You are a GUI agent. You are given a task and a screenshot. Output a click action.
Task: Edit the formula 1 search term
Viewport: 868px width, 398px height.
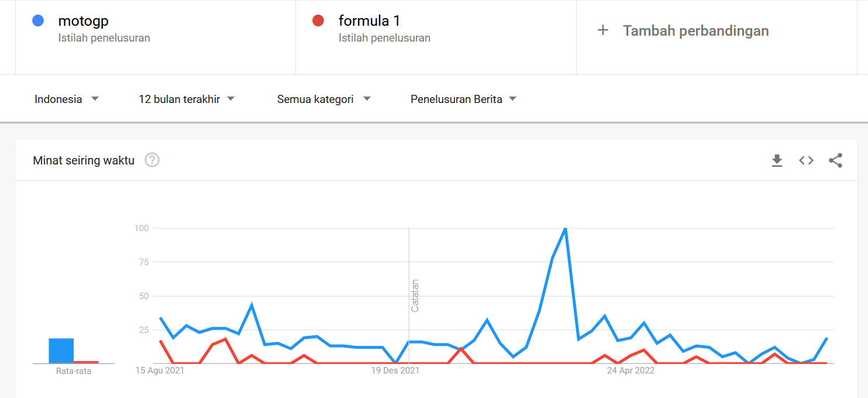(x=369, y=21)
